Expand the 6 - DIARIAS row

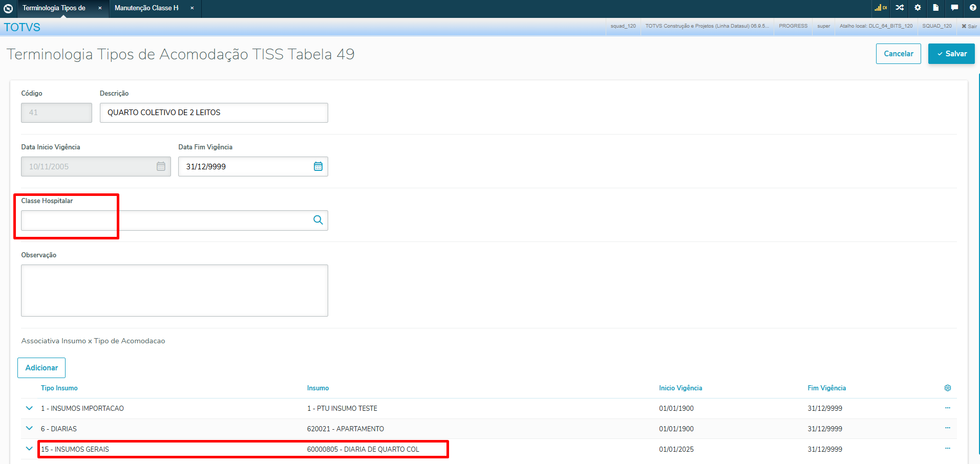point(29,428)
